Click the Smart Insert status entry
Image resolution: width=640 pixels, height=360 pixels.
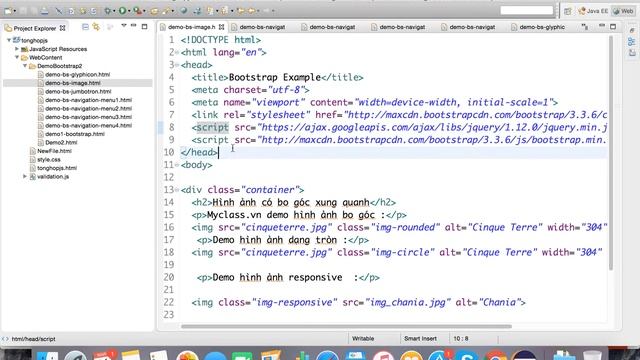(x=420, y=338)
